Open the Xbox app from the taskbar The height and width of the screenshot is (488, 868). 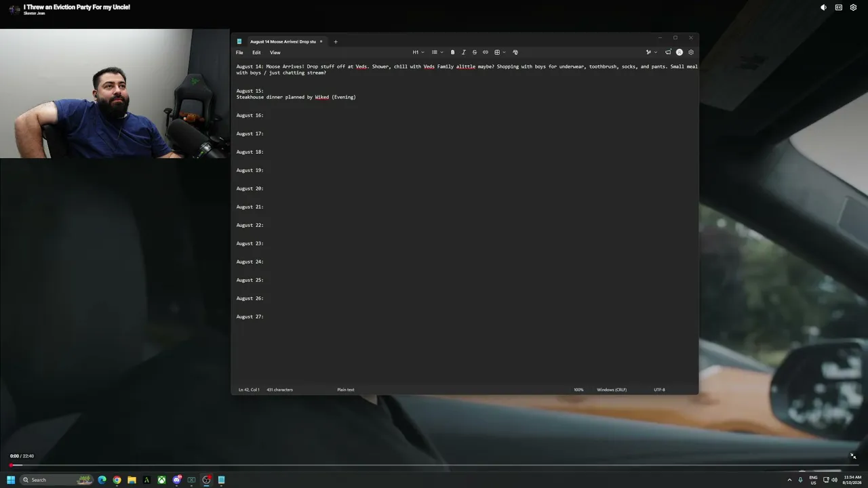[x=161, y=480]
